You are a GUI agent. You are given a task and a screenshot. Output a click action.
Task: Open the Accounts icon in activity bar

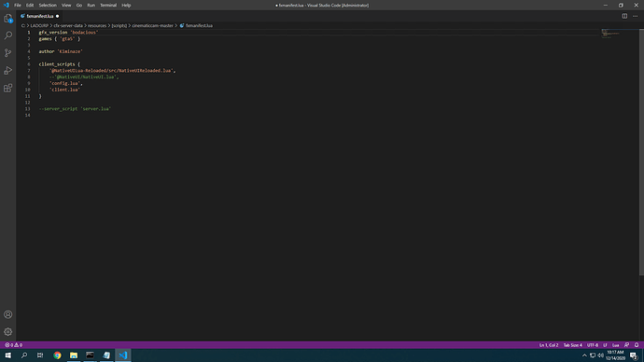click(7, 314)
